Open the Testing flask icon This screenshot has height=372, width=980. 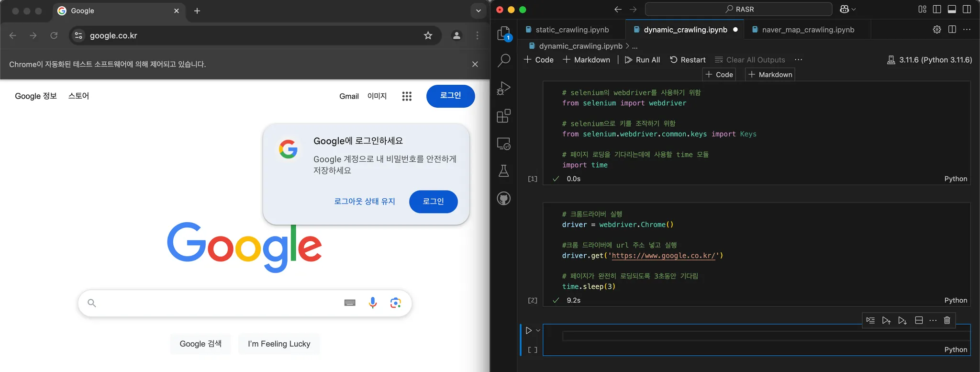[503, 171]
